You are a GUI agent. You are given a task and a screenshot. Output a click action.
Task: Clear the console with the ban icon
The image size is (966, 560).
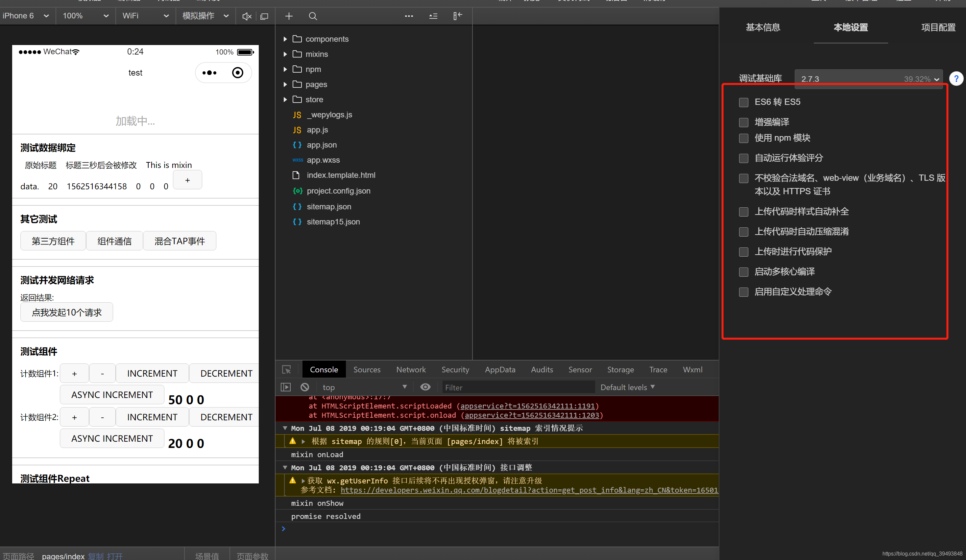click(305, 387)
